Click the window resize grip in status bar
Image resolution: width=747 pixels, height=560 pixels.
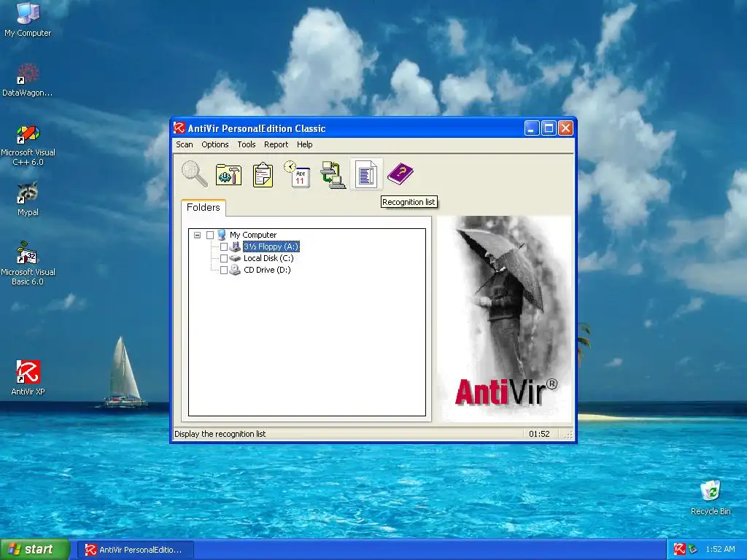(568, 435)
